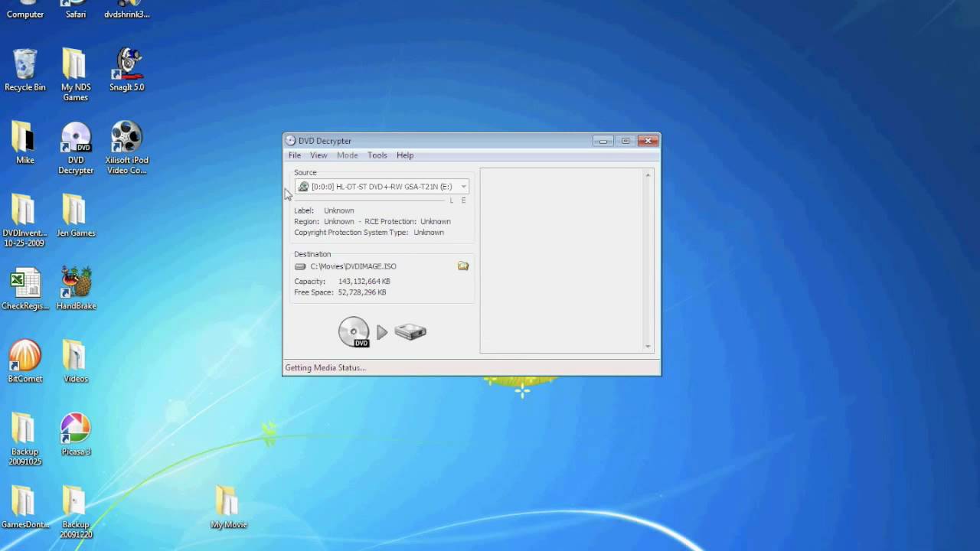This screenshot has width=980, height=551.
Task: Click the log panel scrollbar up arrow
Action: (x=648, y=175)
